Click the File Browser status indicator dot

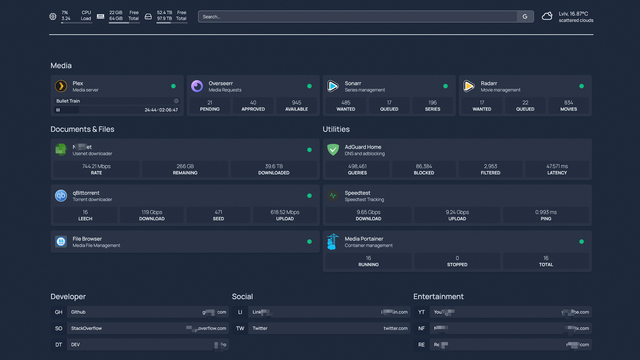pyautogui.click(x=309, y=242)
